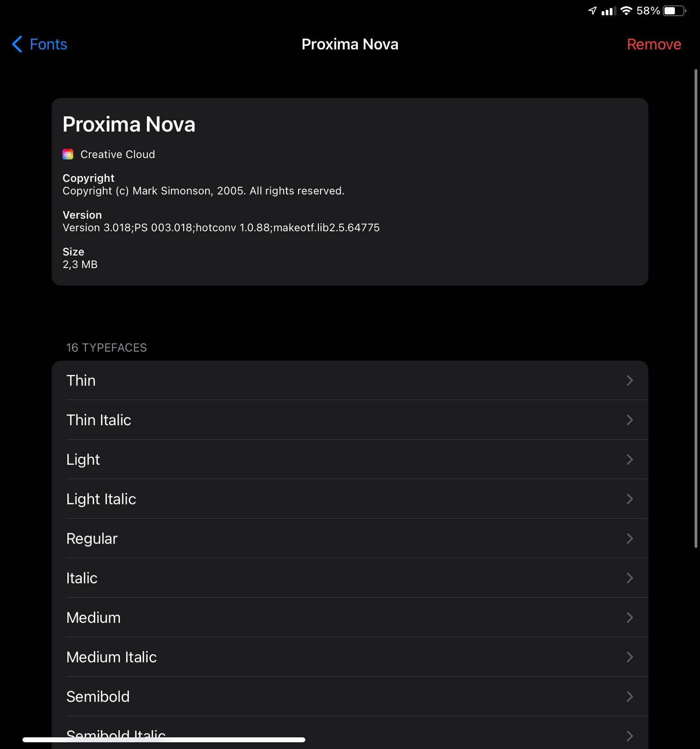Tap the 16 TYPEFACES section header

(x=106, y=348)
